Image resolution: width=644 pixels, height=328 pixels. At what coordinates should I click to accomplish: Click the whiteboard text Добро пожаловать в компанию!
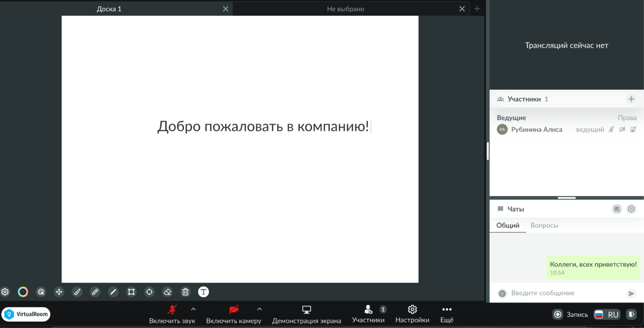pyautogui.click(x=263, y=127)
